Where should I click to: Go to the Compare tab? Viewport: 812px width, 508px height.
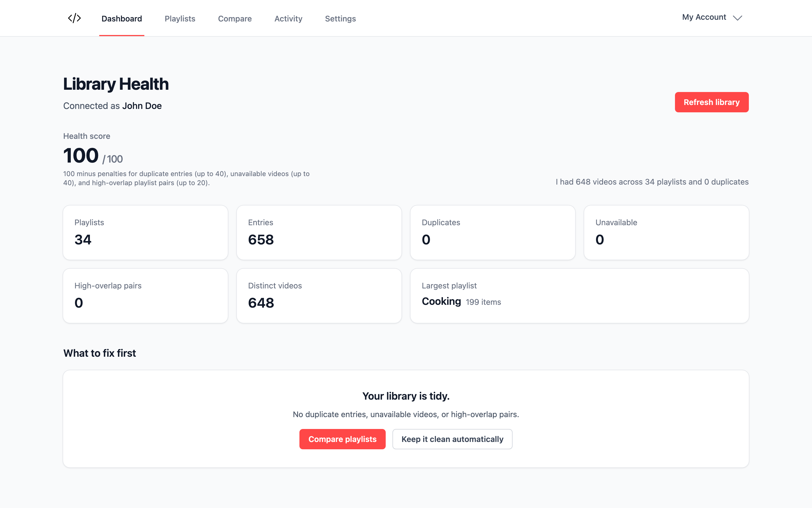(x=235, y=18)
